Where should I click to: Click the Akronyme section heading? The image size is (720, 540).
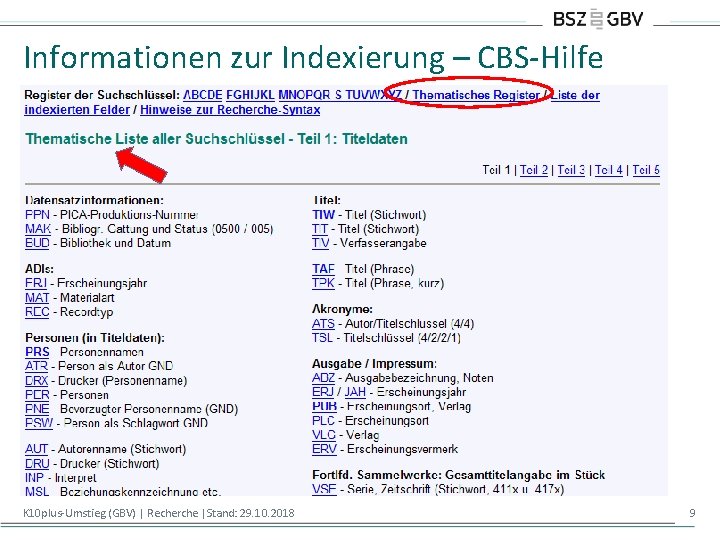[x=342, y=309]
